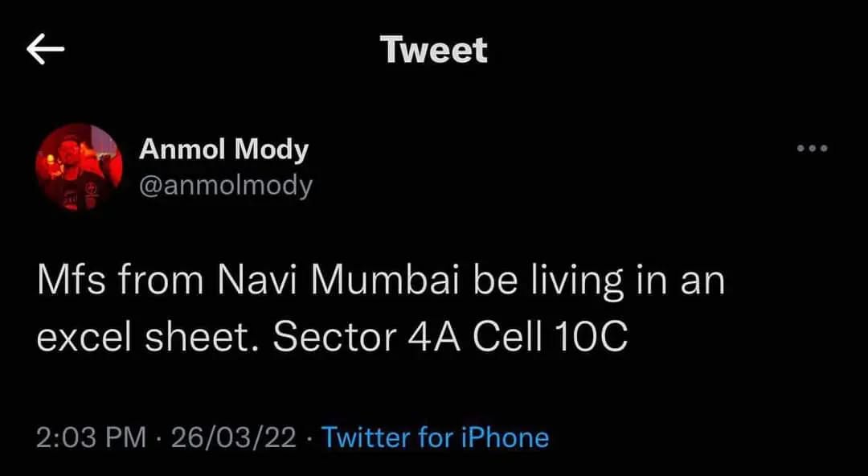Tap the @anmolmody handle
Screen dimensions: 868x476
point(226,186)
